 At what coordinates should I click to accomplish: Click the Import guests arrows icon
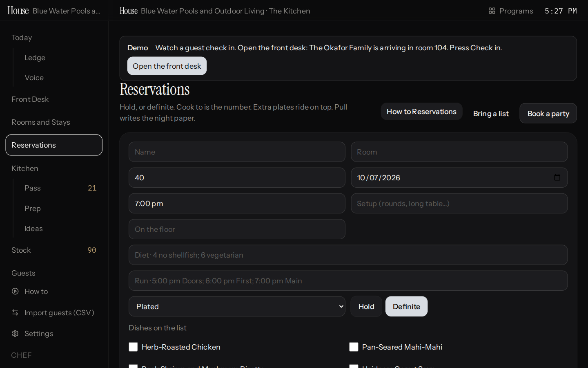(x=15, y=313)
